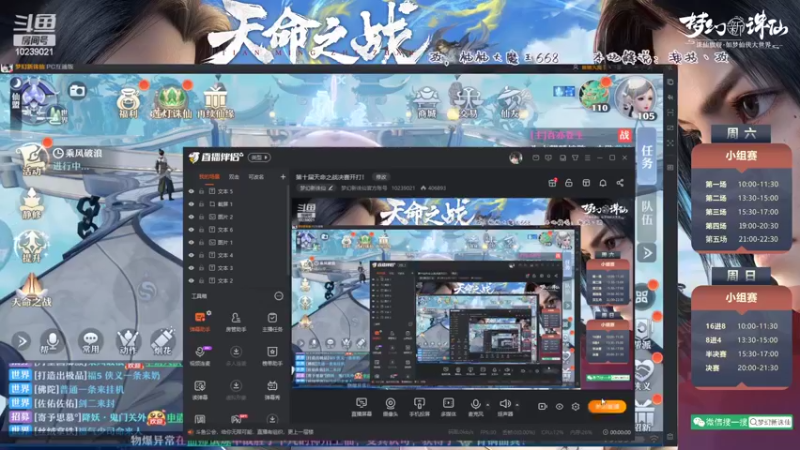Click the game's camera screenshot icon

coord(78,91)
